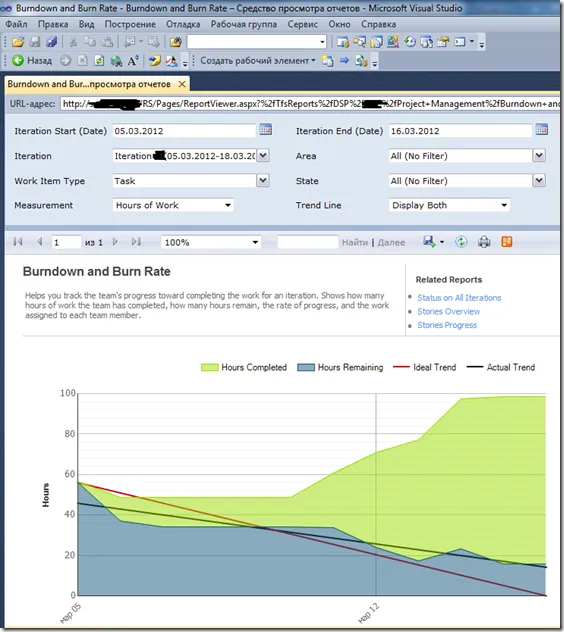
Task: Open the Построение menu
Action: (x=130, y=24)
